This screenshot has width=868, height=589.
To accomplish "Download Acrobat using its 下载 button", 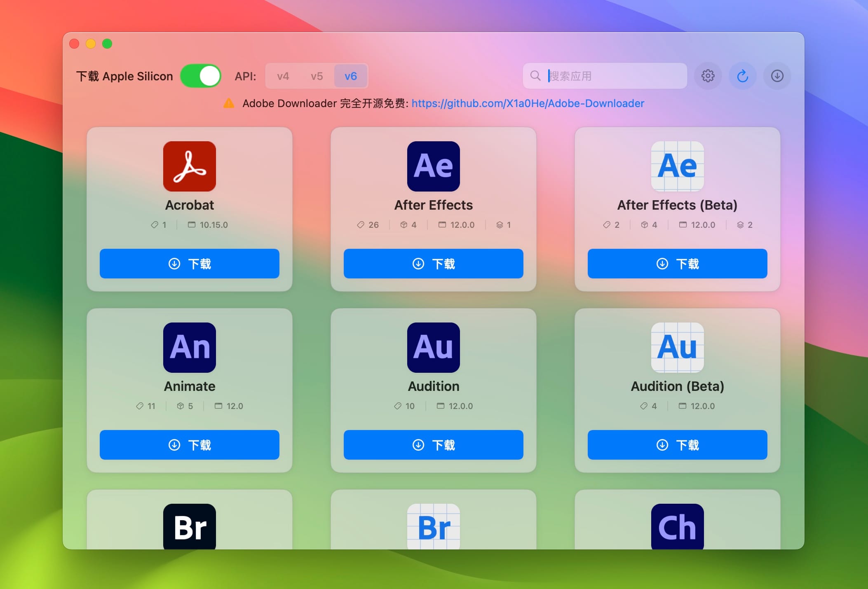I will tap(190, 264).
